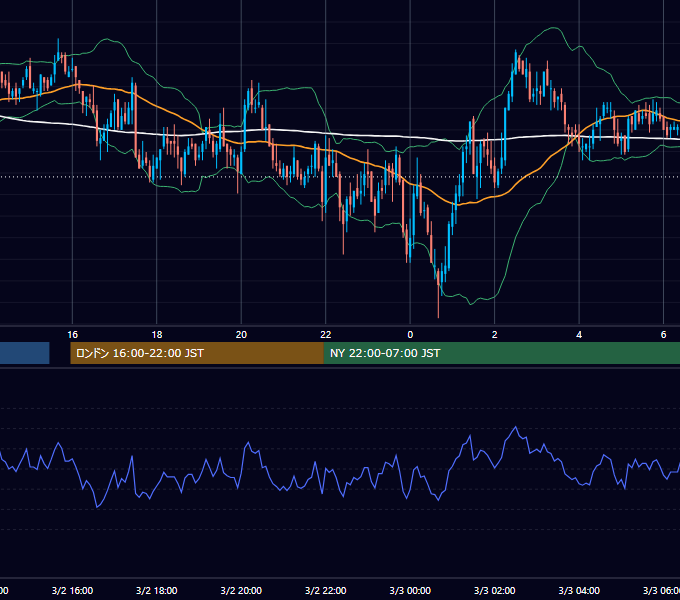Image resolution: width=680 pixels, height=600 pixels.
Task: Click the 0 hour label on the price chart axis
Action: pyautogui.click(x=410, y=335)
